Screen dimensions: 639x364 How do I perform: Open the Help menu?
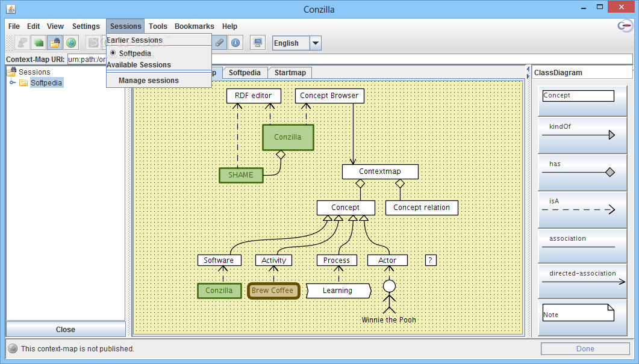(229, 26)
